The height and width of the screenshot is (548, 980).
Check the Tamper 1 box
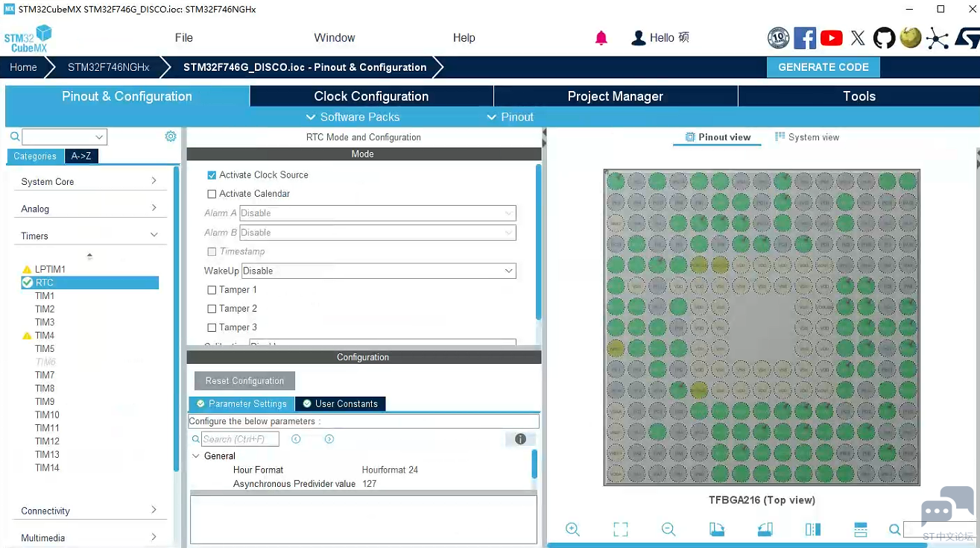[x=212, y=290]
